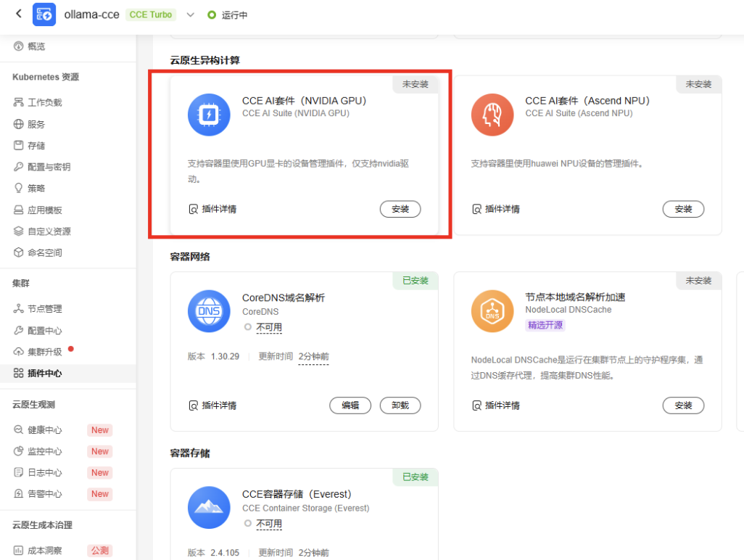Click the CoreDNS 不可用 status text

point(269,327)
